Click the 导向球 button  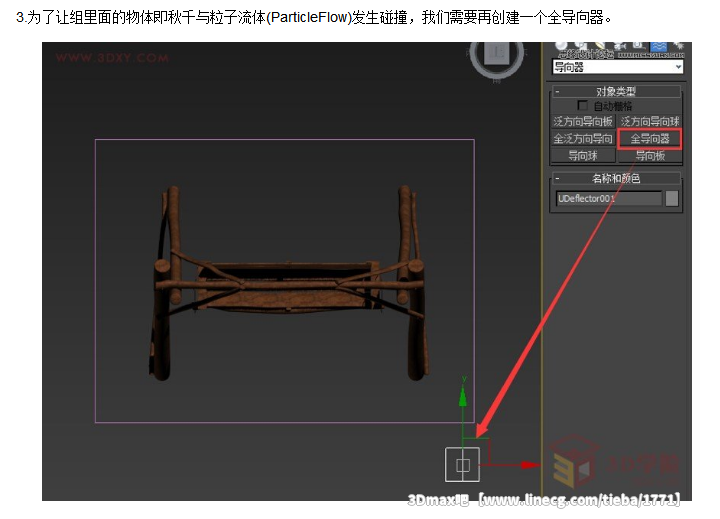click(583, 156)
